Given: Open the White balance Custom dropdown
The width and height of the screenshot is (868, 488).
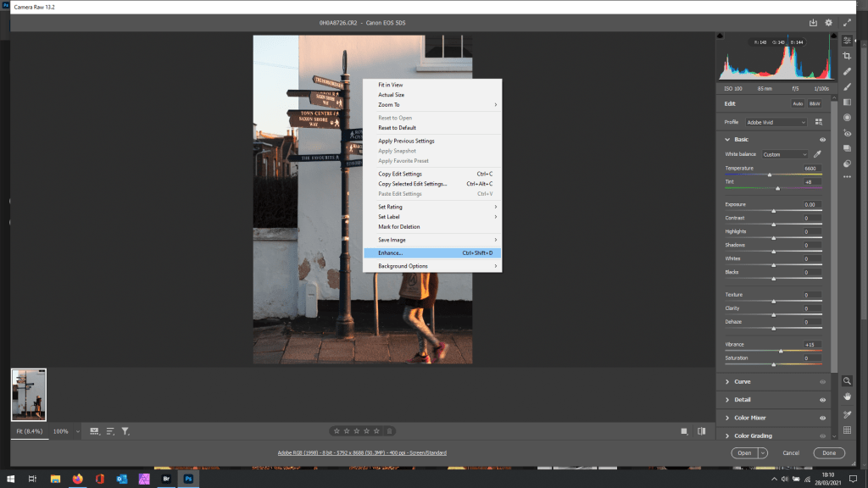Looking at the screenshot, I should click(x=785, y=154).
